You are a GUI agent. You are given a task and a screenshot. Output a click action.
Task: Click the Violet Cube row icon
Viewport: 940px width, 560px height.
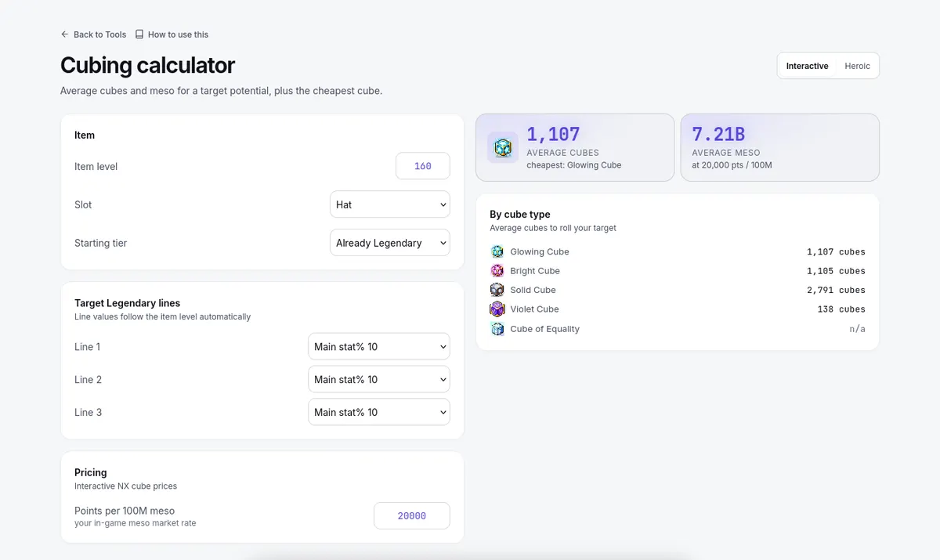pyautogui.click(x=497, y=309)
